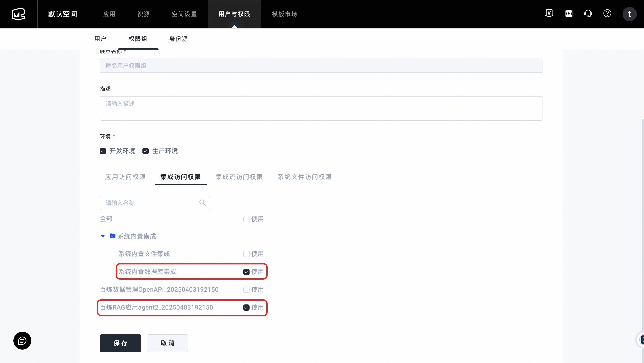Image resolution: width=644 pixels, height=363 pixels.
Task: Switch to the 集成流访问权限 tab
Action: click(239, 177)
